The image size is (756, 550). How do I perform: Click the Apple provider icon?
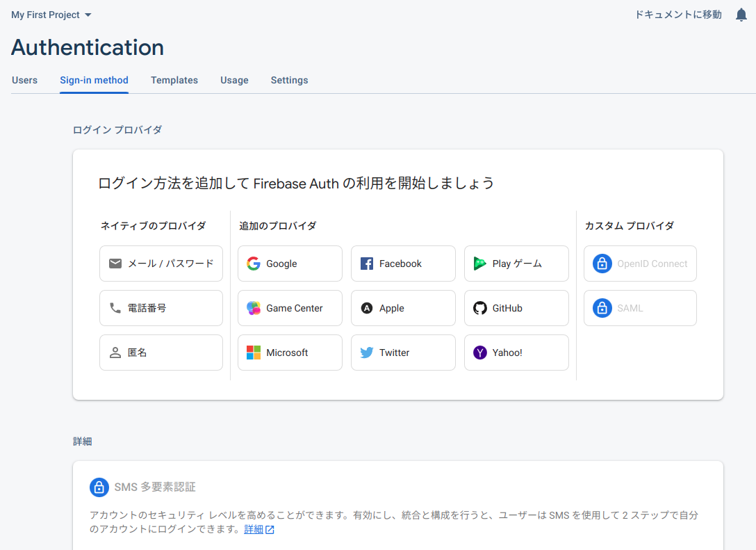click(367, 308)
